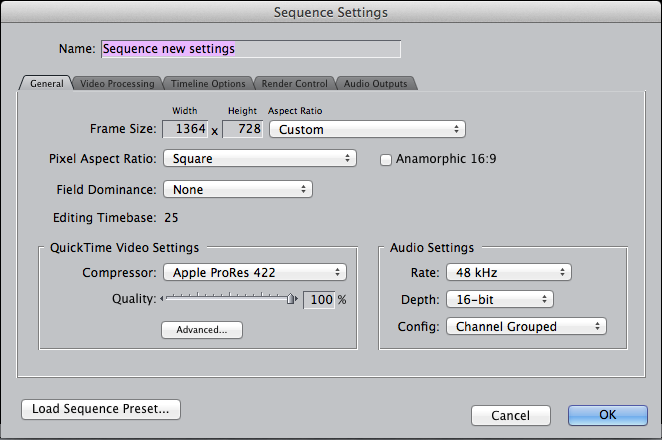
Task: Open the Field Dominance dropdown
Action: (238, 189)
